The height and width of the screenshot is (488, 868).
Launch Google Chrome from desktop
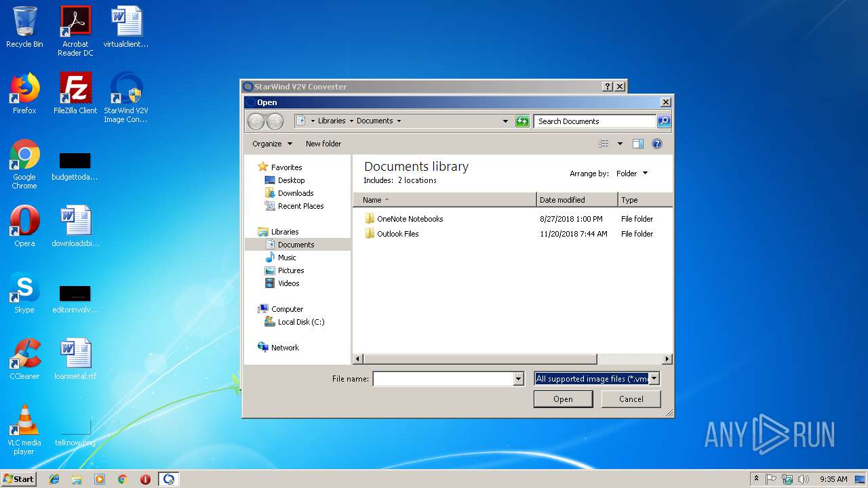click(24, 164)
